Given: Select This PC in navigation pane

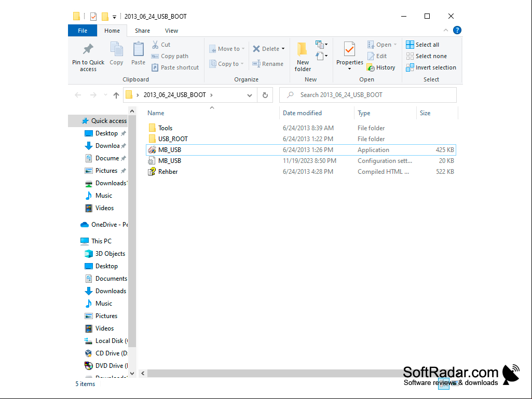Looking at the screenshot, I should tap(96, 241).
